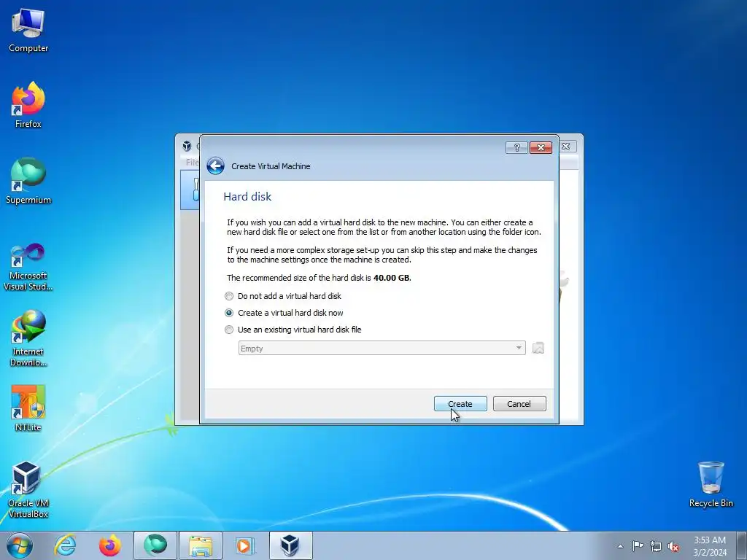Switch to Supermium in the taskbar
Viewport: 747px width, 560px height.
click(x=155, y=545)
